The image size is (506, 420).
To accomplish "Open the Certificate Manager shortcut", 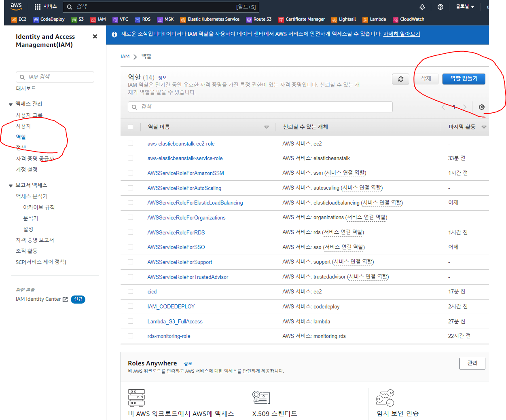I will pyautogui.click(x=301, y=19).
